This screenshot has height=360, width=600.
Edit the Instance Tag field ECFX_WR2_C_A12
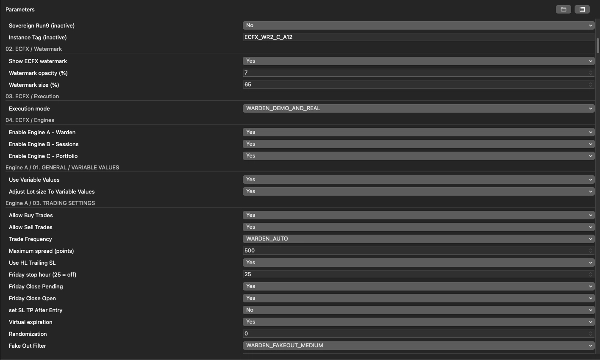pyautogui.click(x=419, y=37)
